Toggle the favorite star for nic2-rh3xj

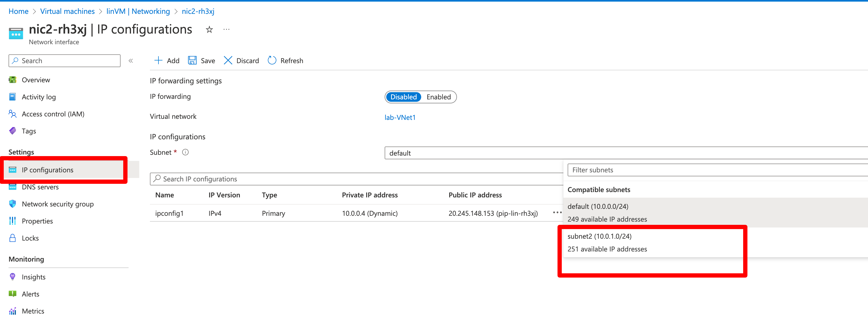pyautogui.click(x=209, y=30)
